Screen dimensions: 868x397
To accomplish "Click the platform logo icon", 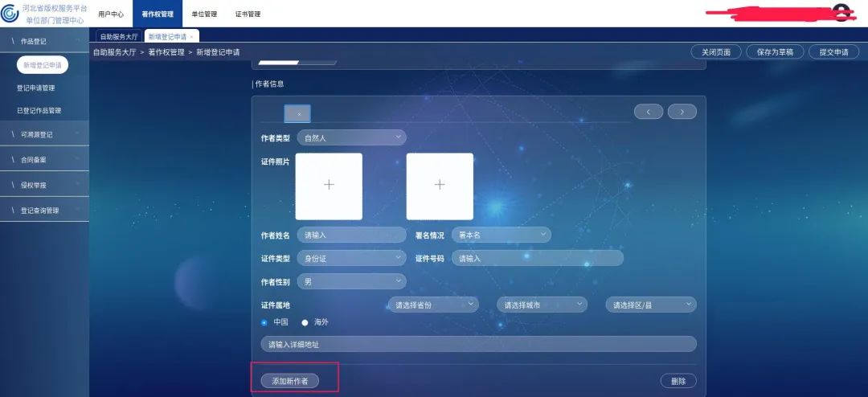I will point(10,14).
